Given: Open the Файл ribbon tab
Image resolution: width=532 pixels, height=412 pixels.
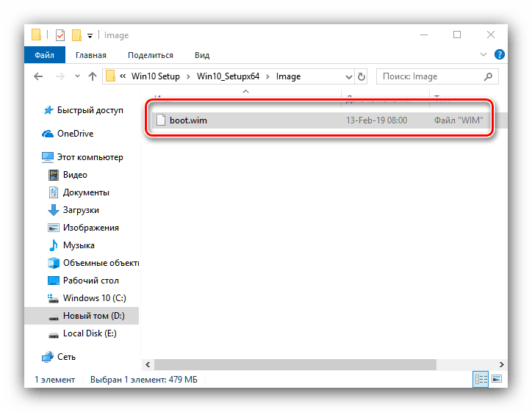Looking at the screenshot, I should [44, 55].
